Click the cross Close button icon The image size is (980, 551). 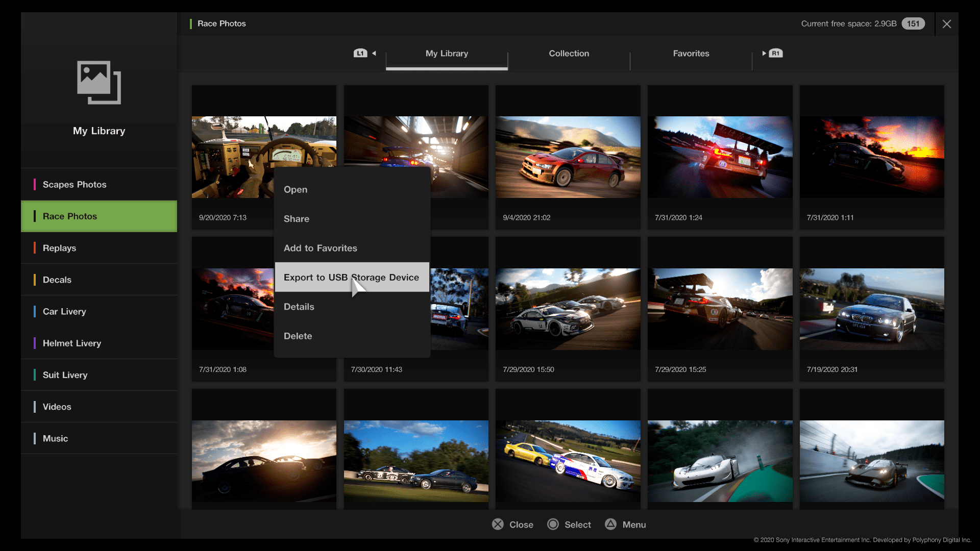[498, 524]
